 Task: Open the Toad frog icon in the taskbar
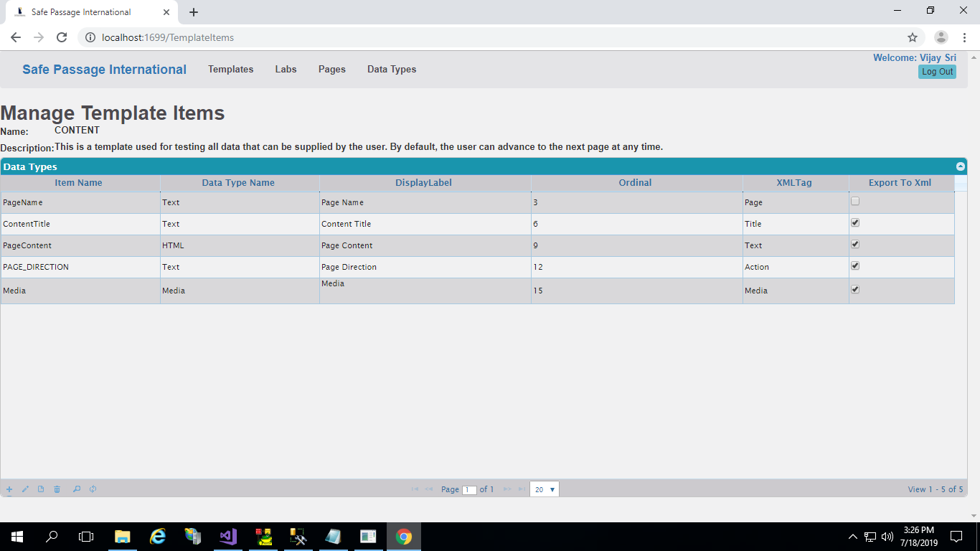(x=263, y=537)
